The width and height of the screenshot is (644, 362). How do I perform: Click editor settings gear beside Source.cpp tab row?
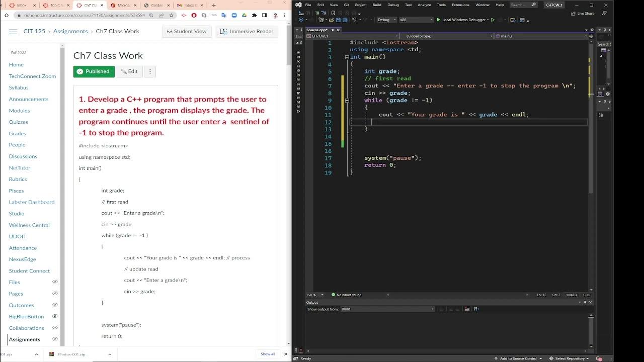pyautogui.click(x=592, y=30)
